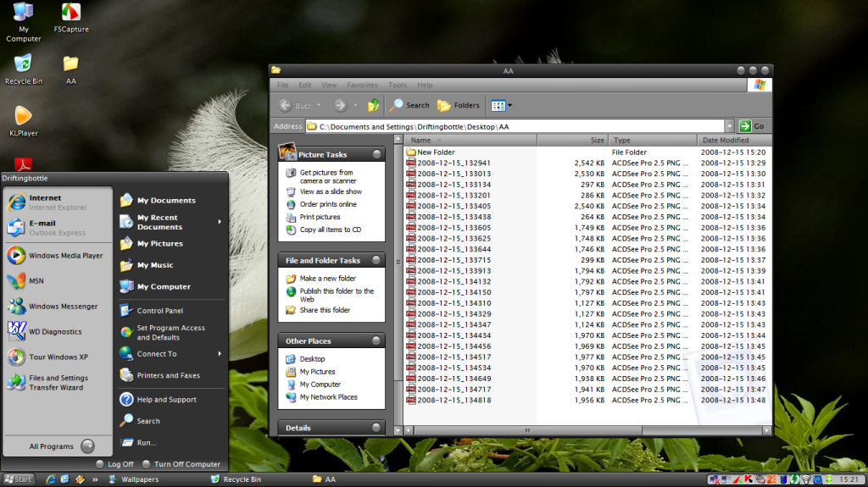Go to My Network Places link
This screenshot has width=868, height=487.
click(328, 396)
